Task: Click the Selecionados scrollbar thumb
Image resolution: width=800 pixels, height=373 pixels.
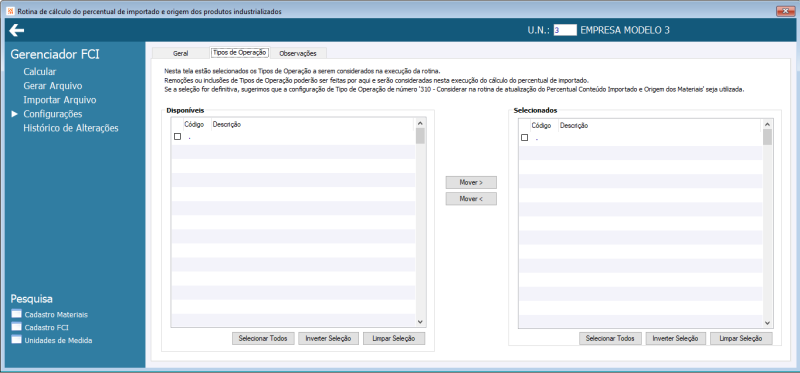Action: point(767,137)
